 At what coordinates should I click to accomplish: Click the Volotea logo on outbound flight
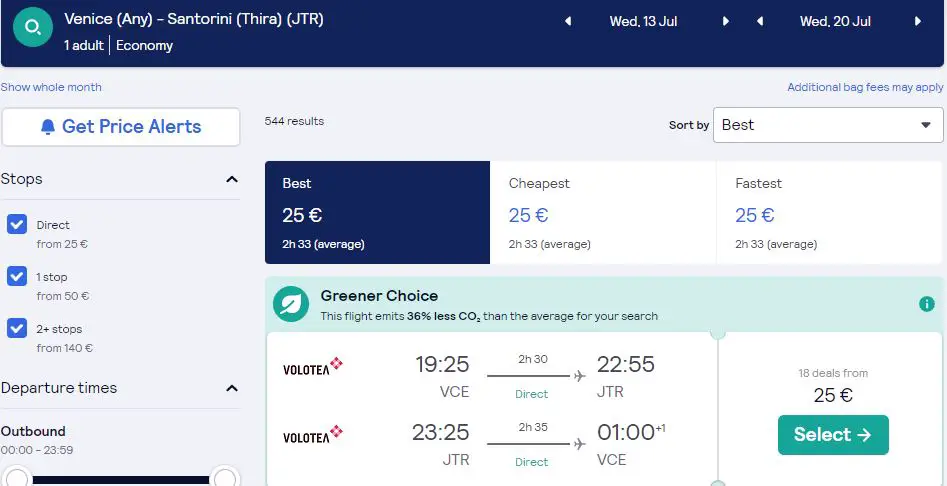coord(313,366)
